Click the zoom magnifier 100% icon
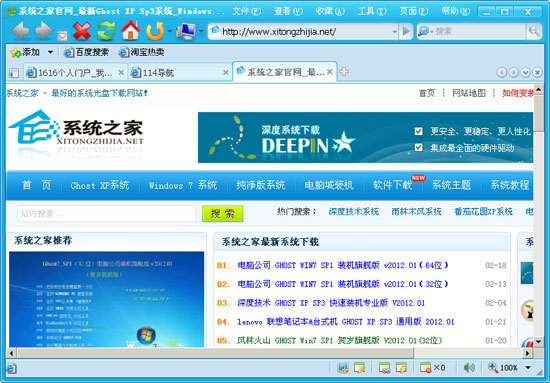Screen dimensions: 550x383 (493, 367)
